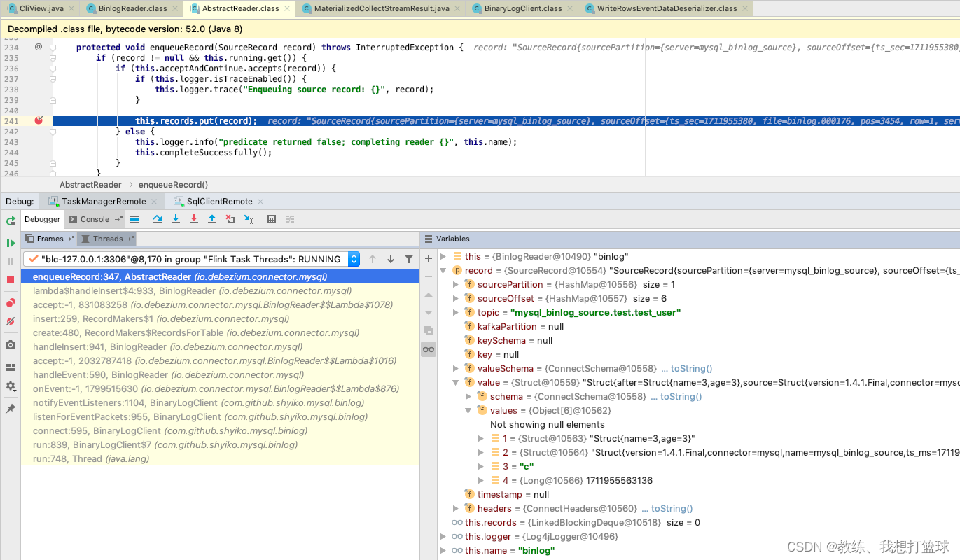This screenshot has height=560, width=960.
Task: Click the Drop Frame icon
Action: click(230, 219)
